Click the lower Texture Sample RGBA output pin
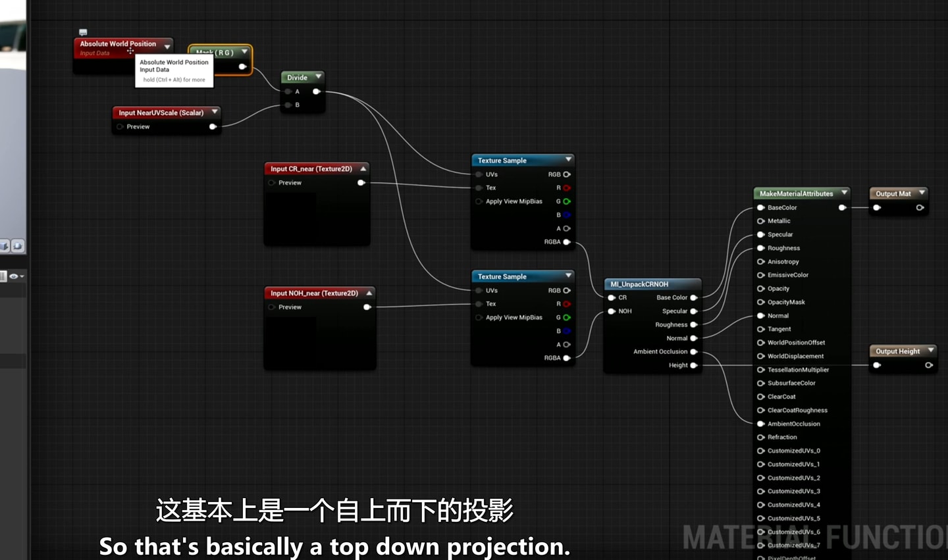The height and width of the screenshot is (560, 948). point(567,358)
